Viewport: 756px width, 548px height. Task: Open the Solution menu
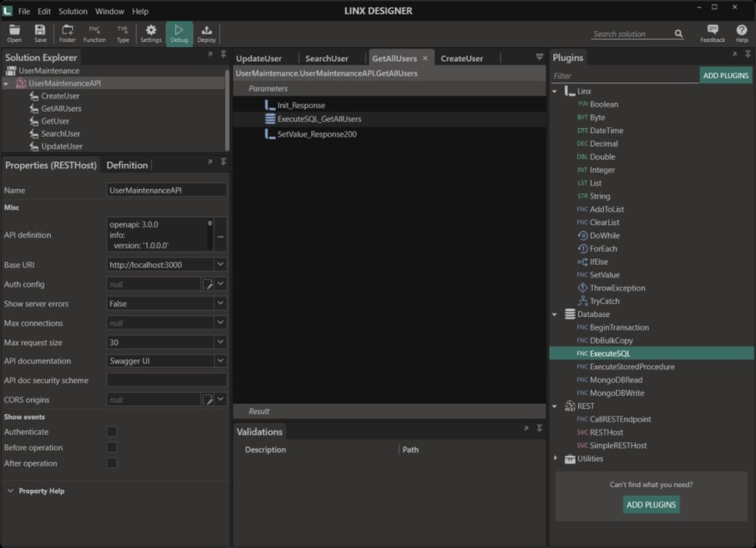pyautogui.click(x=73, y=11)
